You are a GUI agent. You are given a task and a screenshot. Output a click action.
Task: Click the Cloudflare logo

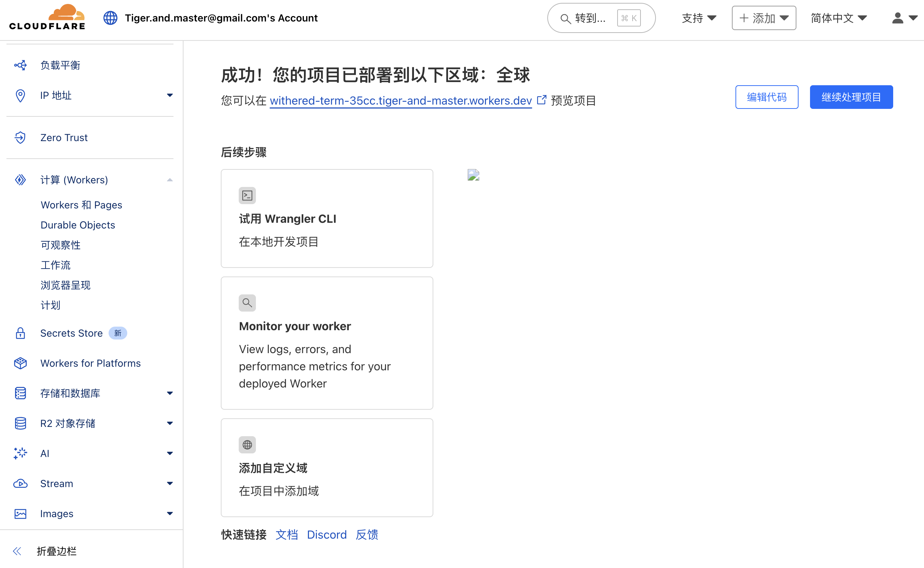pos(47,17)
